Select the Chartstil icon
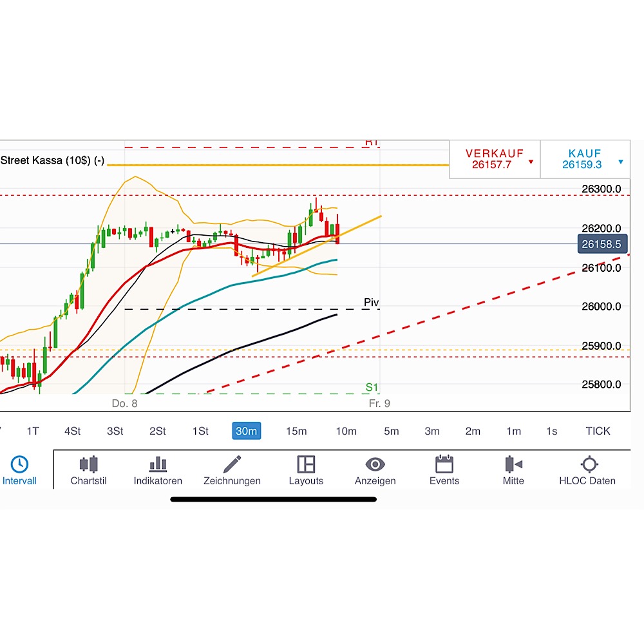This screenshot has width=644, height=644. [88, 464]
